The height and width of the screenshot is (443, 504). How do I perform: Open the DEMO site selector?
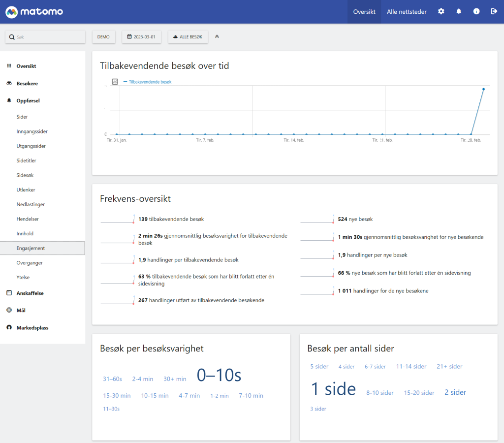click(103, 37)
